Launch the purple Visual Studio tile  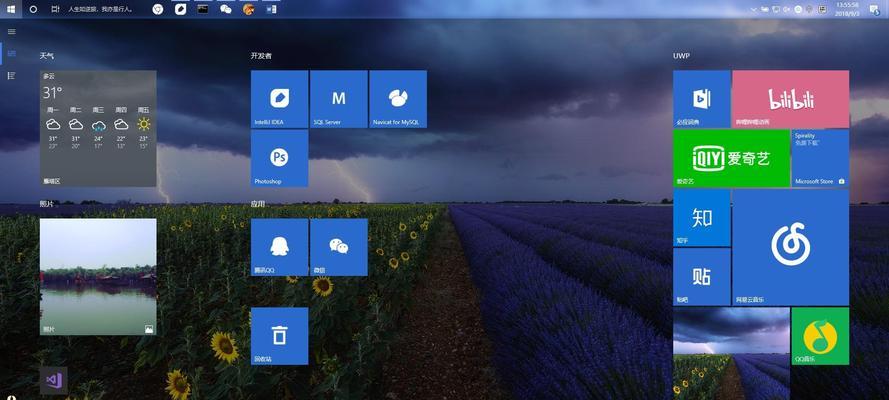pos(53,380)
